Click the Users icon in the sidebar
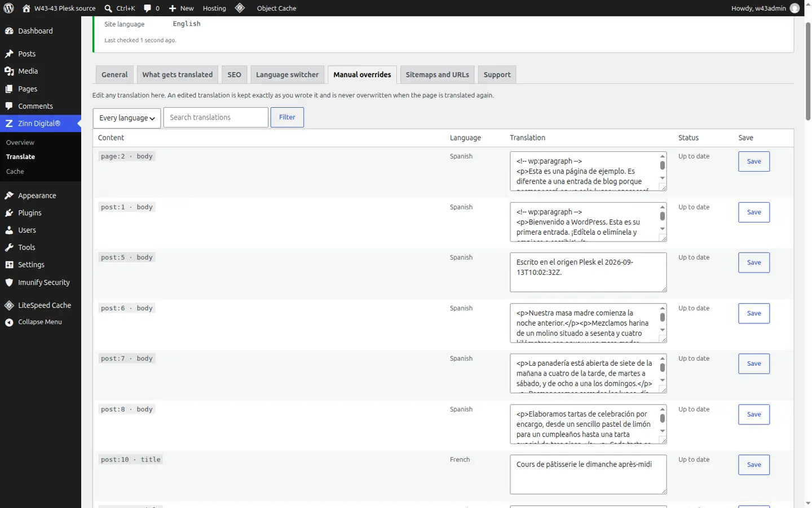The image size is (812, 508). pyautogui.click(x=9, y=230)
